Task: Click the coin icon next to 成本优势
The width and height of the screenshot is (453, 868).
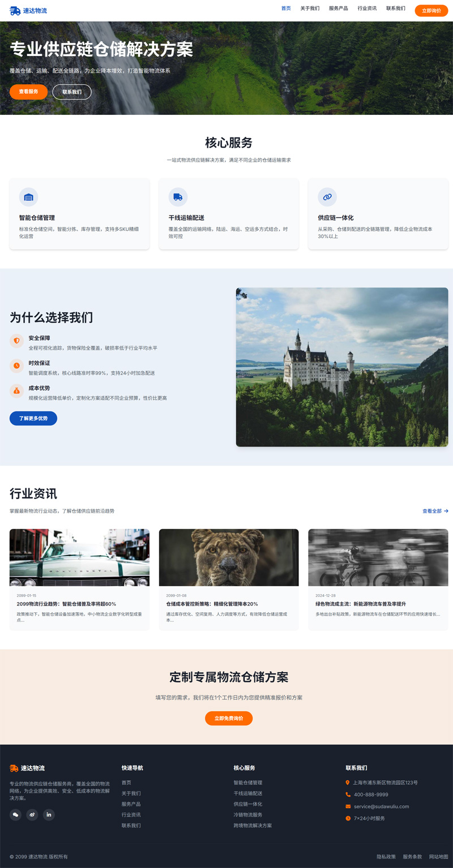Action: [x=15, y=390]
